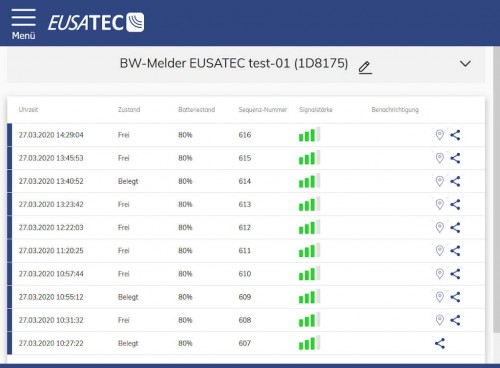This screenshot has height=368, width=500.
Task: Share the 10:31:32 entry
Action: (455, 320)
